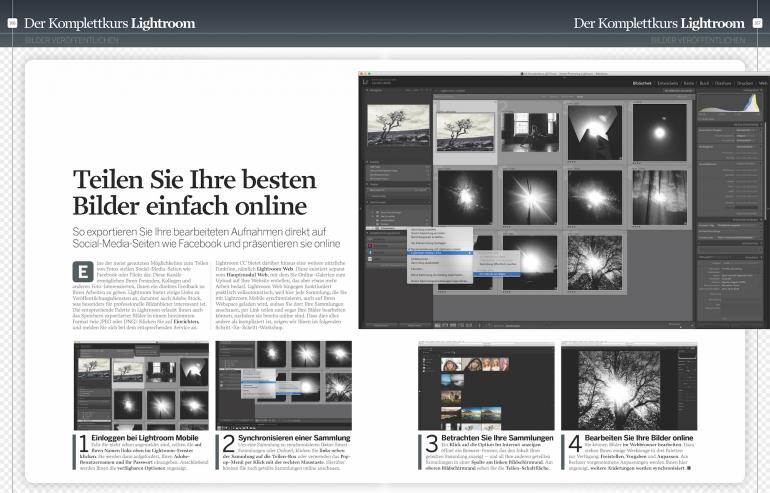Click the Import button at bottom-left of Lightroom
770x493 pixels.
pyautogui.click(x=380, y=325)
